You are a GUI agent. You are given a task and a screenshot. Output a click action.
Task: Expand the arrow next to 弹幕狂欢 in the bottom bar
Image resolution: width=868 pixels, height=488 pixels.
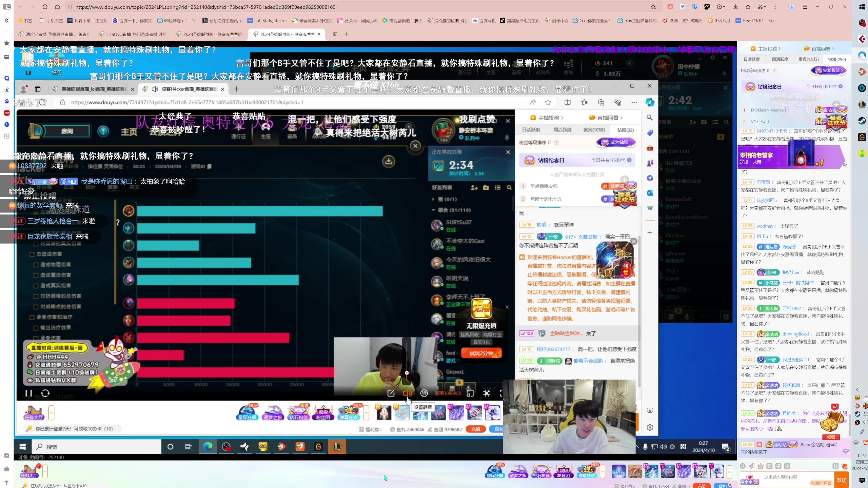click(603, 471)
